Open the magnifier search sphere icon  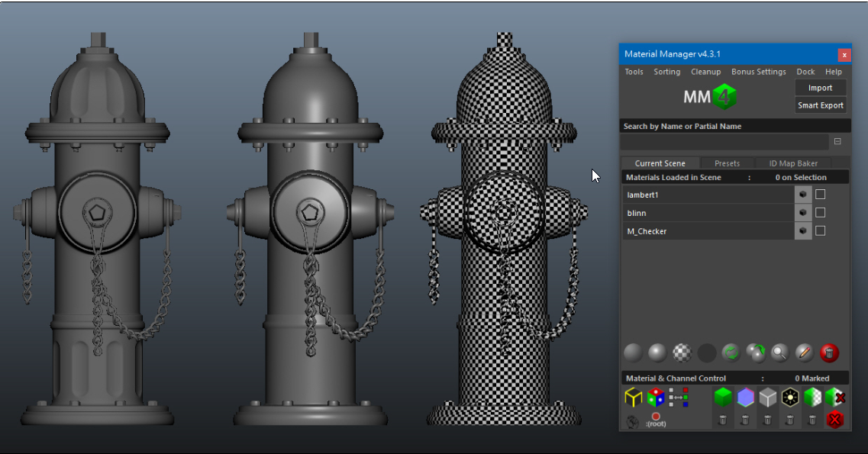point(779,353)
